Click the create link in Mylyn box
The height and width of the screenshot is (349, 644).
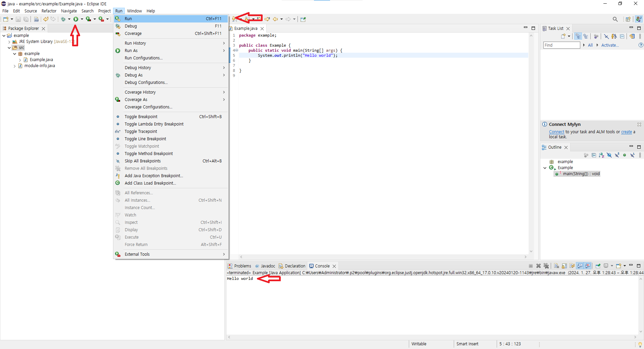[627, 132]
